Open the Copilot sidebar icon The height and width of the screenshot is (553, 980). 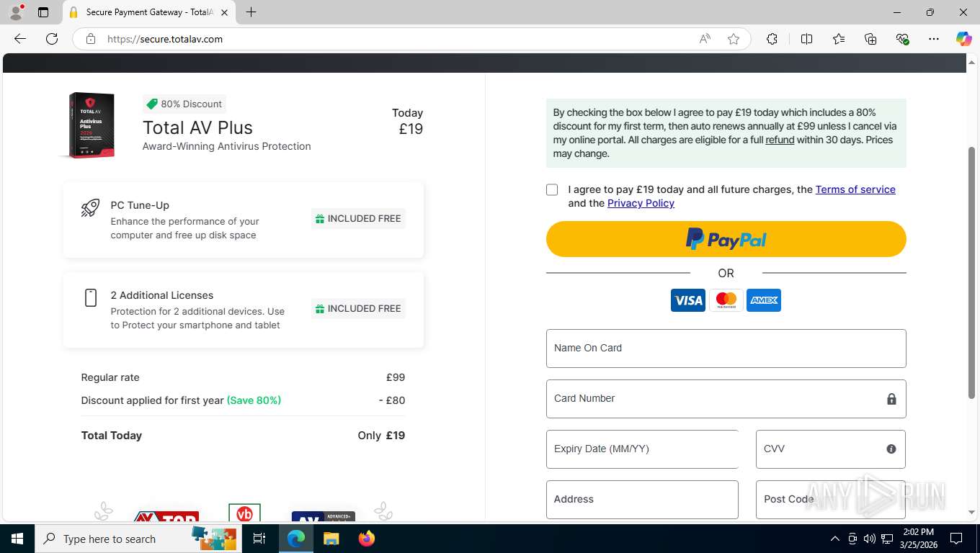[x=964, y=39]
